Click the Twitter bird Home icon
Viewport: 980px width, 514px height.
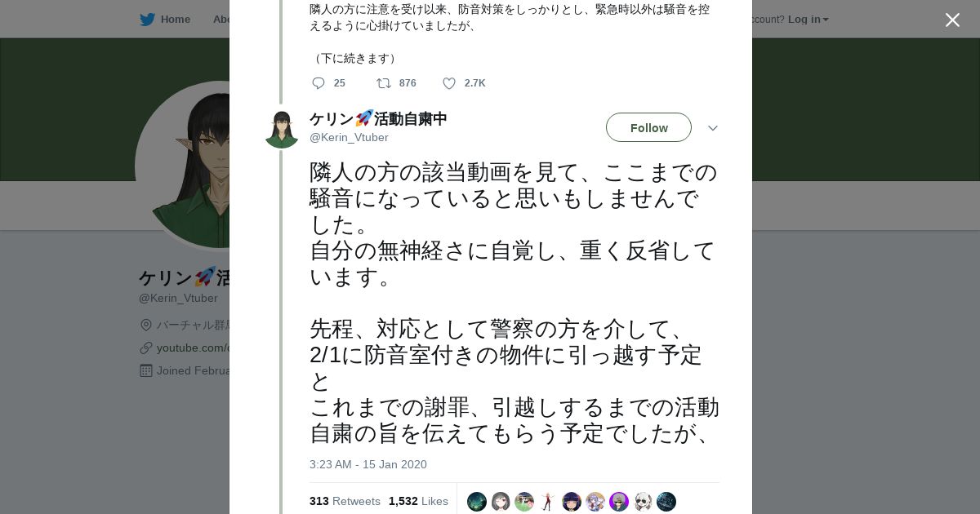click(x=147, y=19)
